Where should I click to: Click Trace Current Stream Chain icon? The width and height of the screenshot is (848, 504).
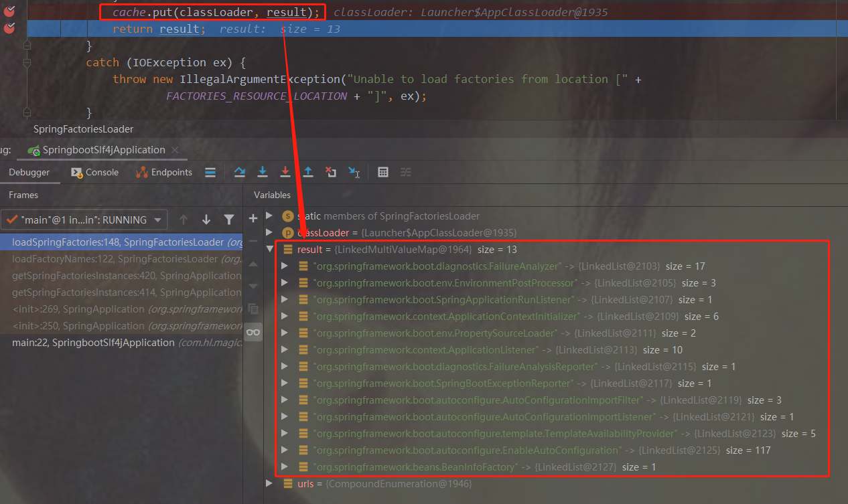point(406,172)
